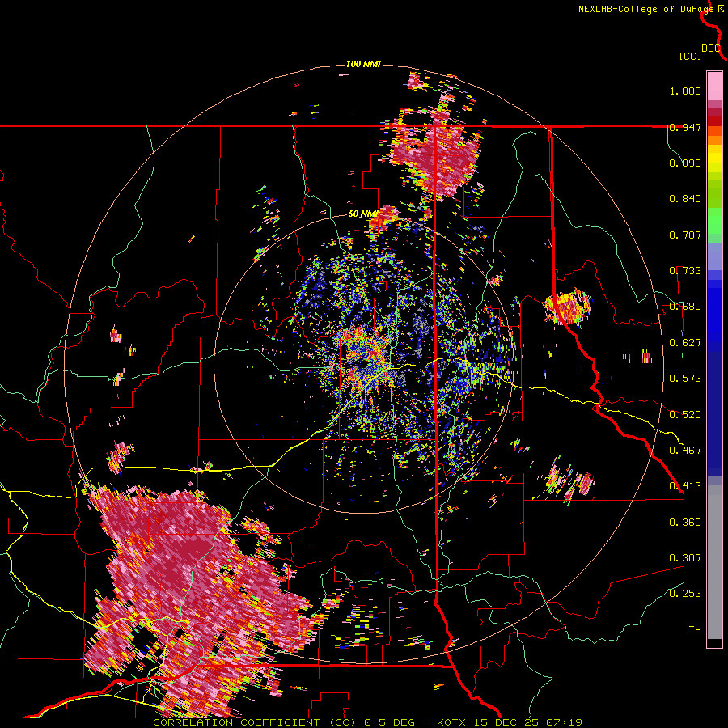The height and width of the screenshot is (728, 728).
Task: Click the TH legend label
Action: [695, 630]
